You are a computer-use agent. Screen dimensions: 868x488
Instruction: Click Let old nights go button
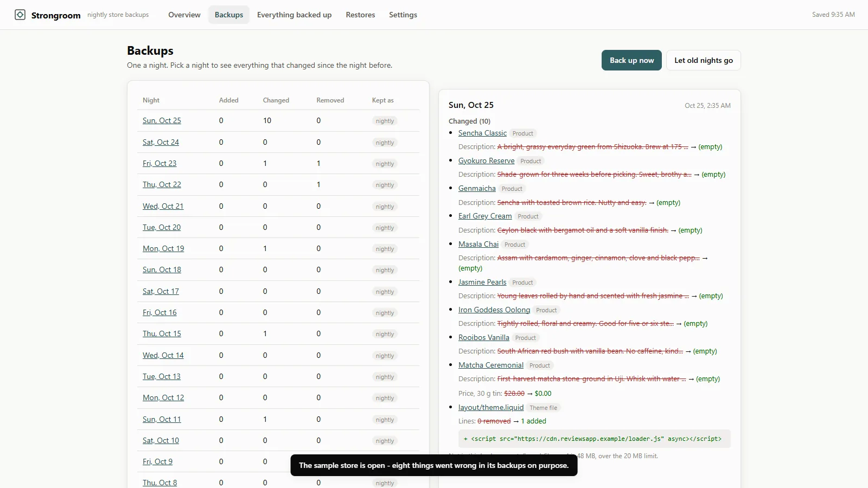[x=704, y=60]
